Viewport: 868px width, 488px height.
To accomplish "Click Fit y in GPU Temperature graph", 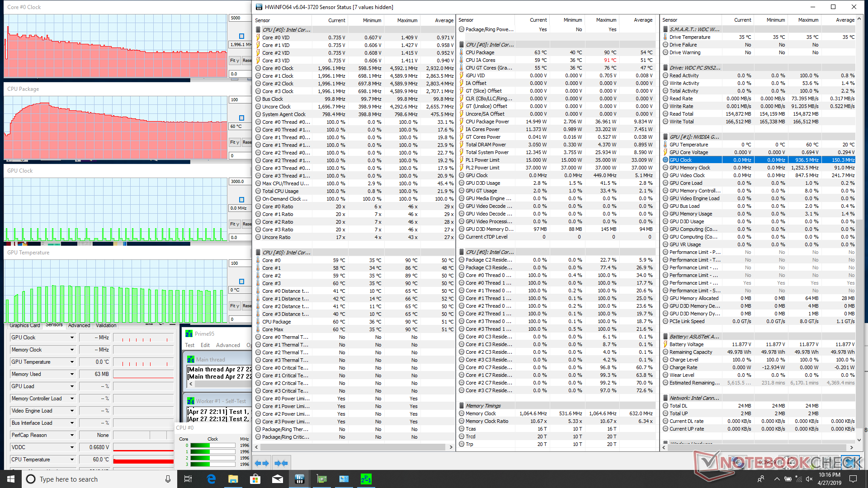I will coord(235,305).
